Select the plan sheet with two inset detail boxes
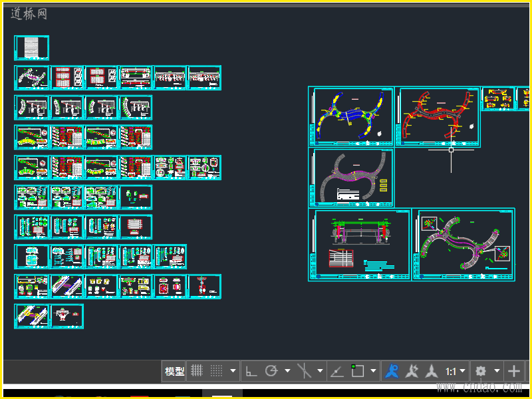 (x=464, y=244)
